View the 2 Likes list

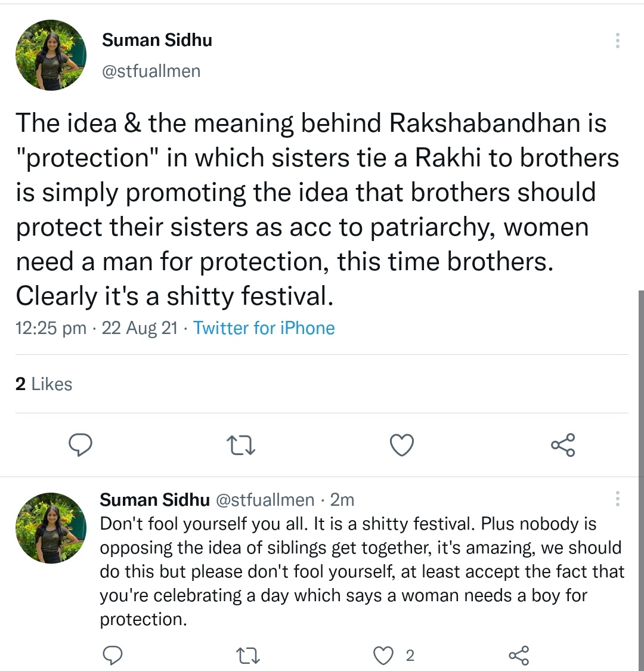[44, 384]
